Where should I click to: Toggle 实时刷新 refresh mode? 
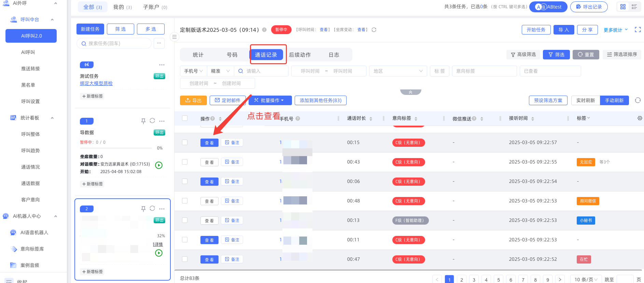coord(586,100)
